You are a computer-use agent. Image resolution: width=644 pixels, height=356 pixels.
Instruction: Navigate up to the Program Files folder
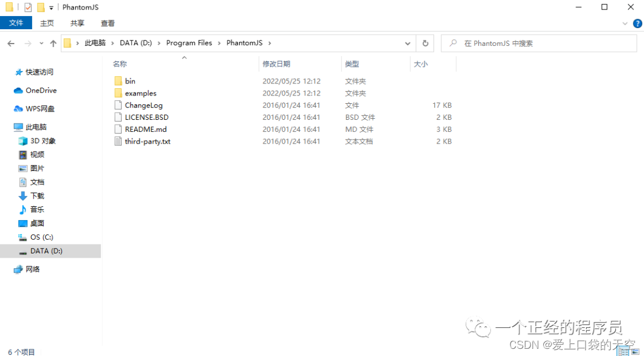[x=53, y=43]
